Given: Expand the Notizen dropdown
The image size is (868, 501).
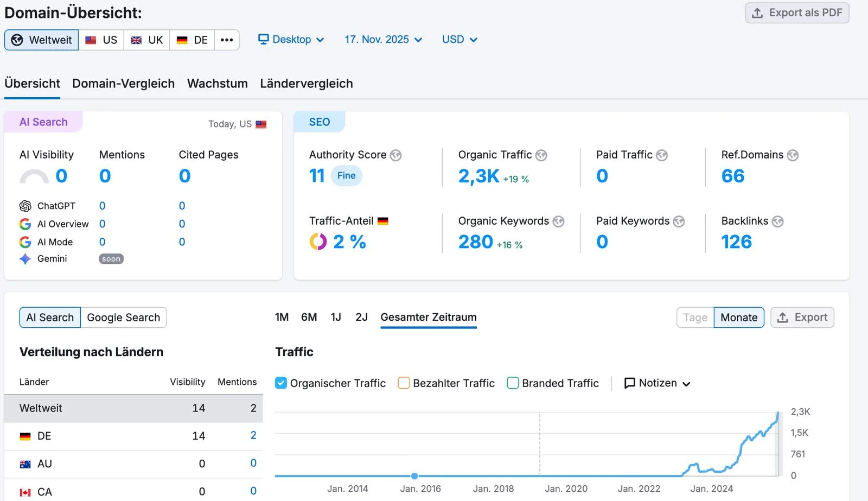Looking at the screenshot, I should pos(657,383).
